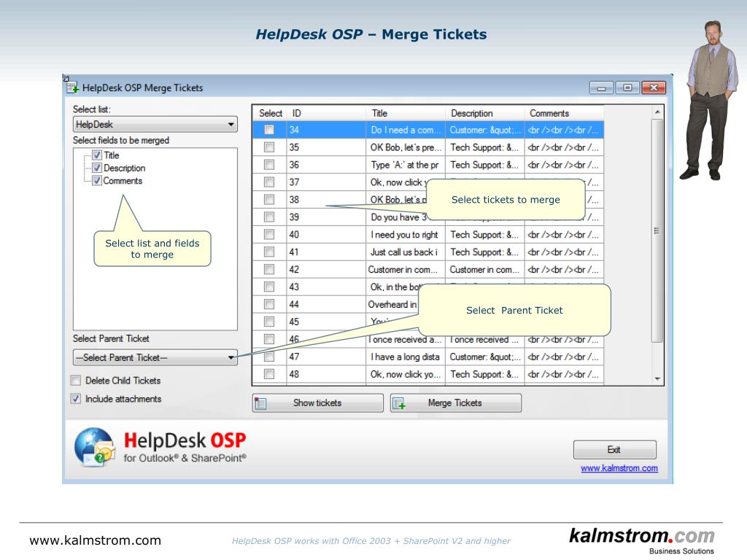Click ID cell '34'

tap(327, 130)
